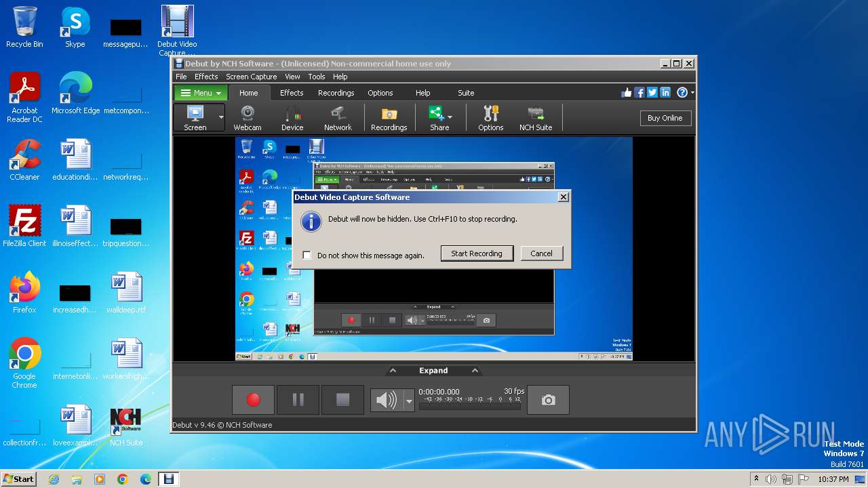The height and width of the screenshot is (488, 868).
Task: Select the NCH Suite desktop icon
Action: 126,426
